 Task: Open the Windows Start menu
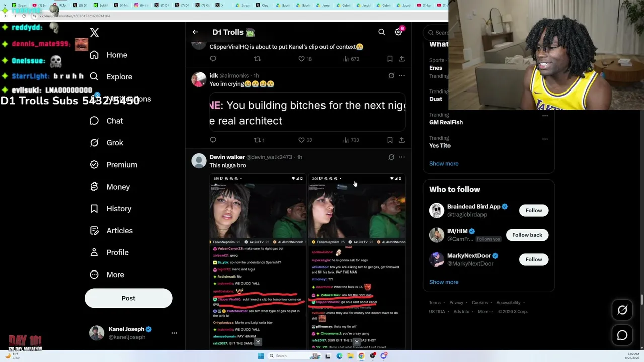click(x=261, y=356)
